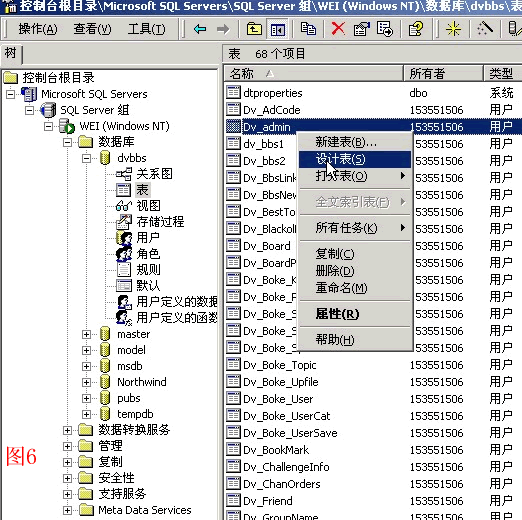Select the Dv_ChanOrders table row
This screenshot has height=520, width=522.
(373, 484)
